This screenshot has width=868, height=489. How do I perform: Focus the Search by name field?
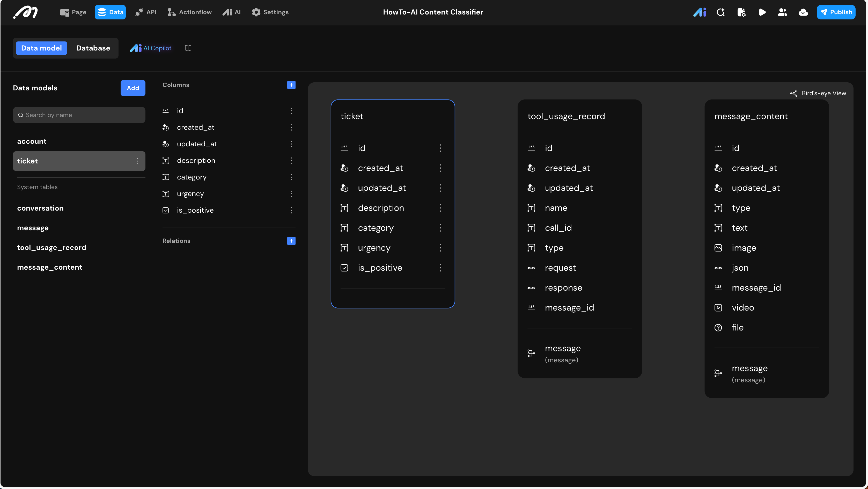(x=79, y=115)
